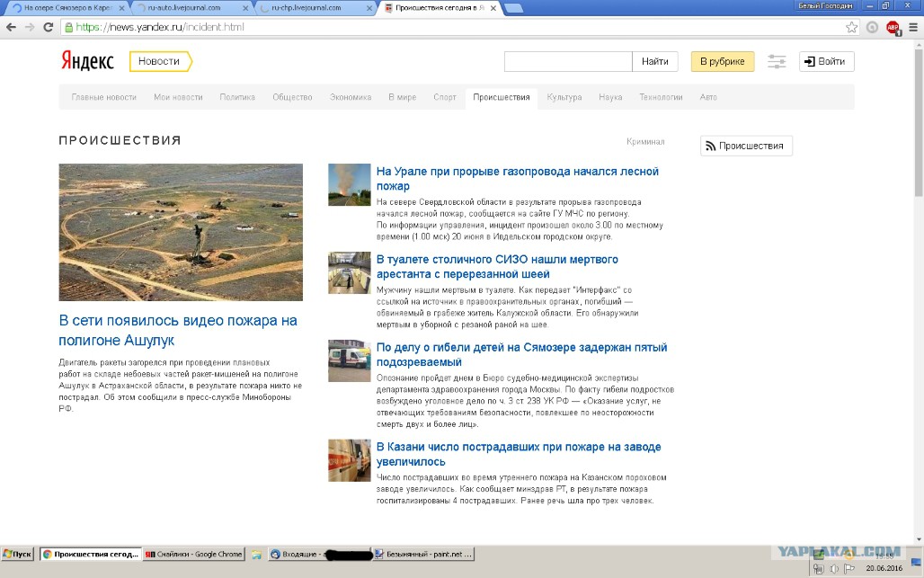Open the AdBlock Plus extension icon
This screenshot has width=924, height=578.
tap(893, 27)
